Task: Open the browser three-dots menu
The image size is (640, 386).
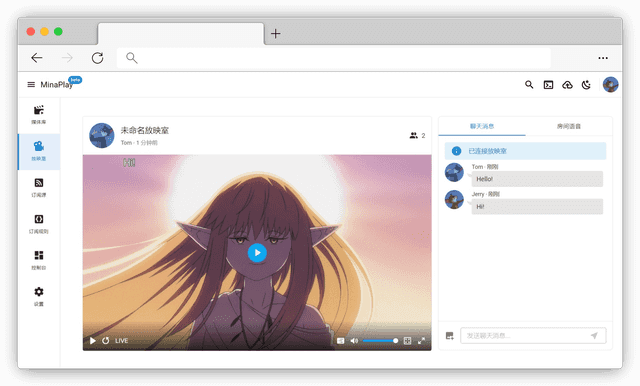Action: pos(603,58)
